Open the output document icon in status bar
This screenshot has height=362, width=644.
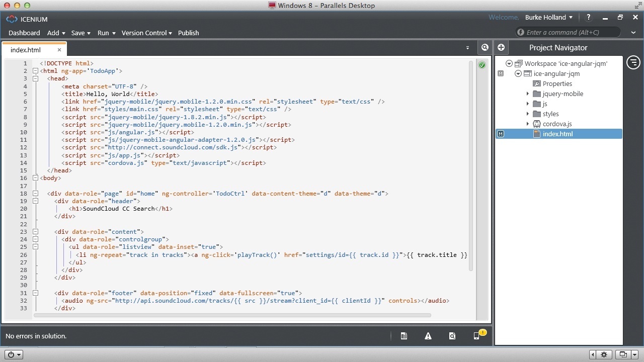pos(404,336)
